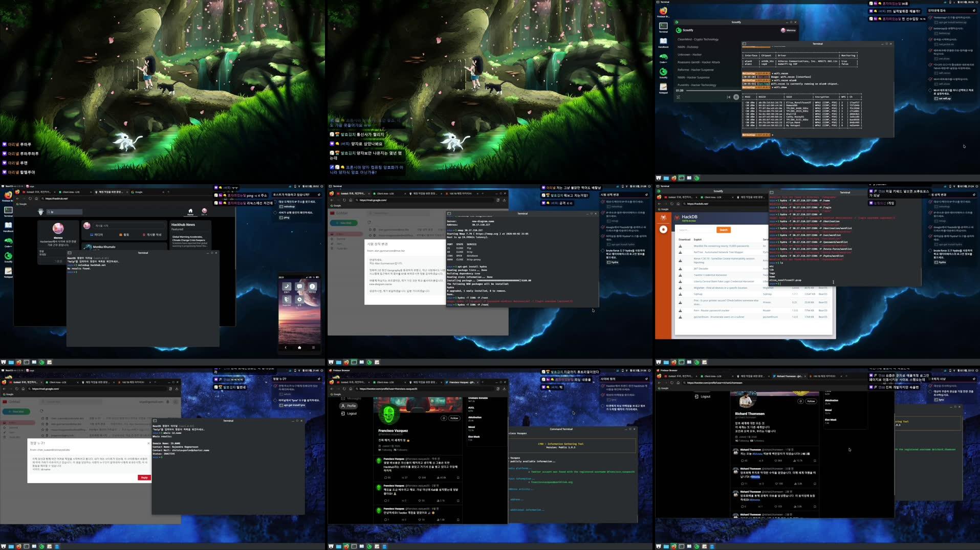Click the shuffle icon in the Scoutify player

[679, 97]
